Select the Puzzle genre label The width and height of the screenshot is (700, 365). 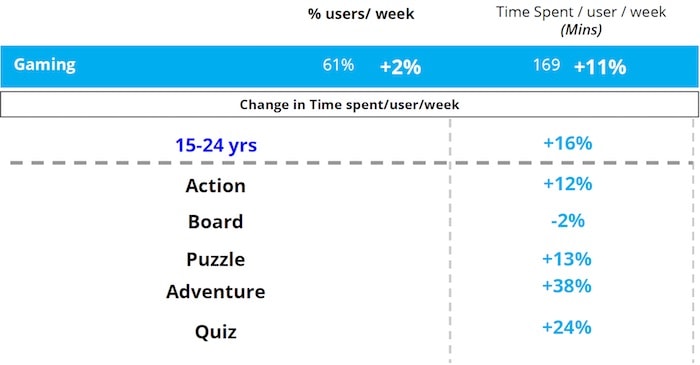216,259
